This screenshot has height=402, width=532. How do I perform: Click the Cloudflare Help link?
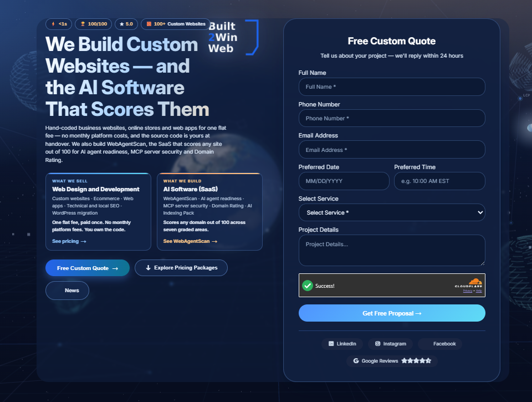tap(479, 291)
